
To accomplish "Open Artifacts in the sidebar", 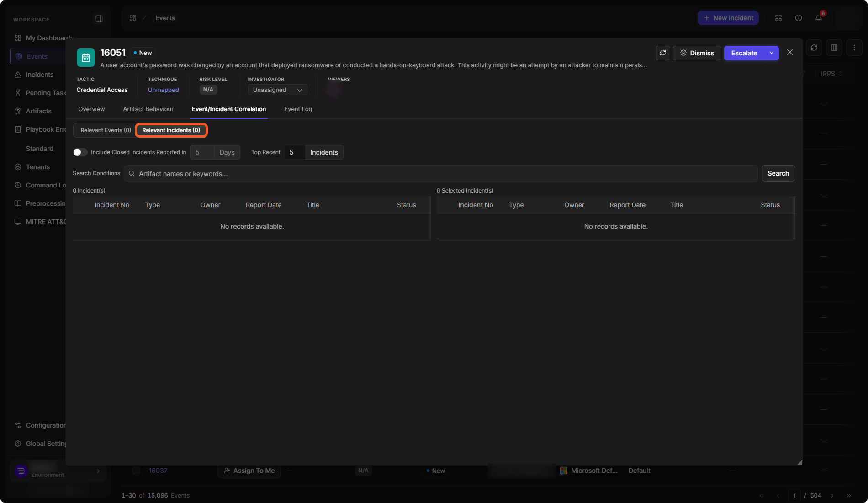I will tap(39, 111).
